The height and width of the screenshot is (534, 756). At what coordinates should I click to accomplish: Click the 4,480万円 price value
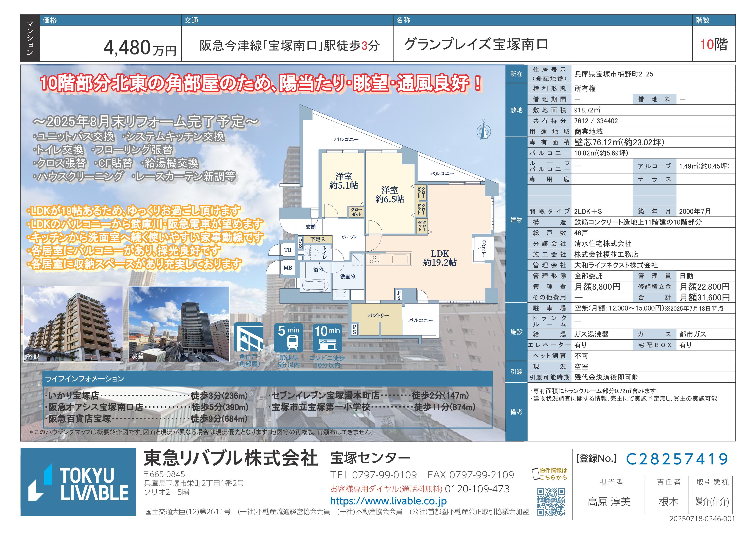point(140,48)
